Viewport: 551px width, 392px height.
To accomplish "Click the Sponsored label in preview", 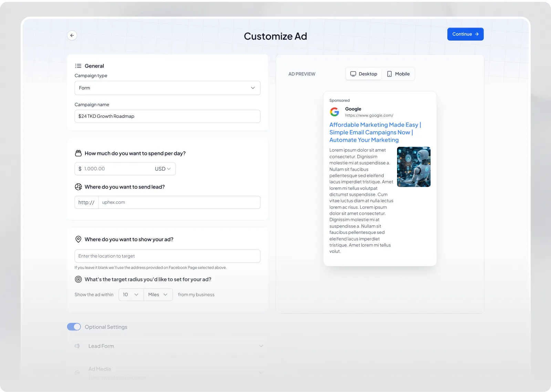I will tap(339, 100).
